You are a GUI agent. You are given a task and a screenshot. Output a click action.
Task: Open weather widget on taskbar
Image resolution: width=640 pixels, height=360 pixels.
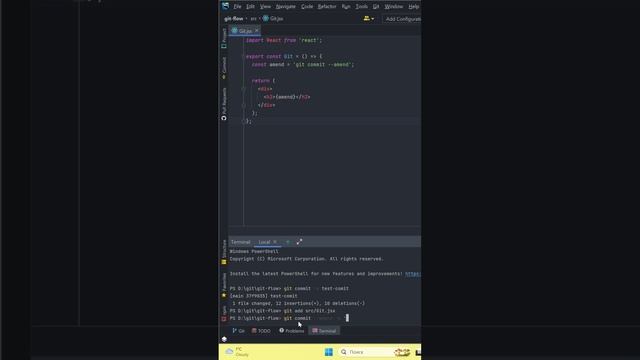tap(238, 352)
